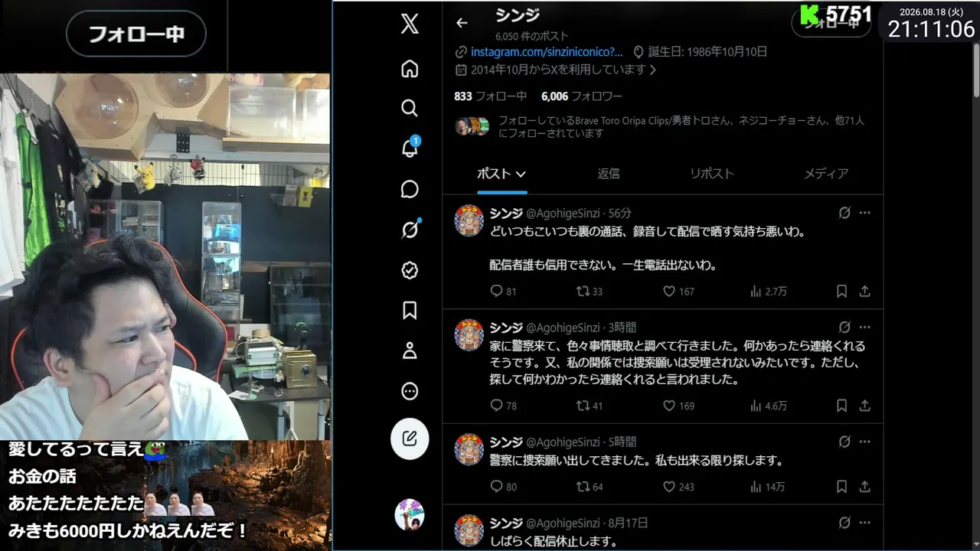Share the 3時間 post
This screenshot has width=980, height=551.
(864, 406)
